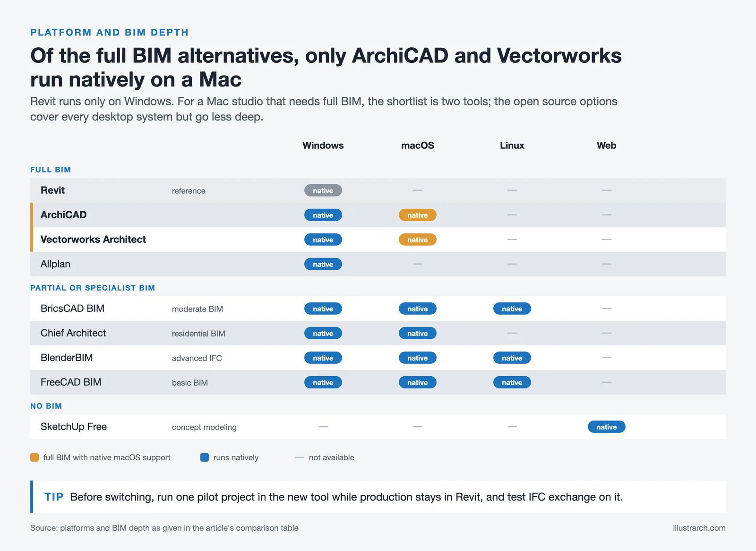Click the 'illustrarch.com' credit text
The width and height of the screenshot is (756, 551).
pos(699,528)
